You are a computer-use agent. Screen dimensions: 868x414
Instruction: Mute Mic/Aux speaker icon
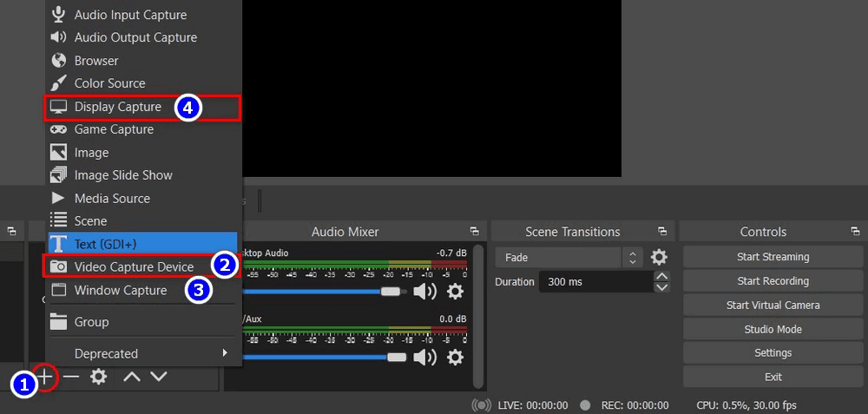[424, 358]
